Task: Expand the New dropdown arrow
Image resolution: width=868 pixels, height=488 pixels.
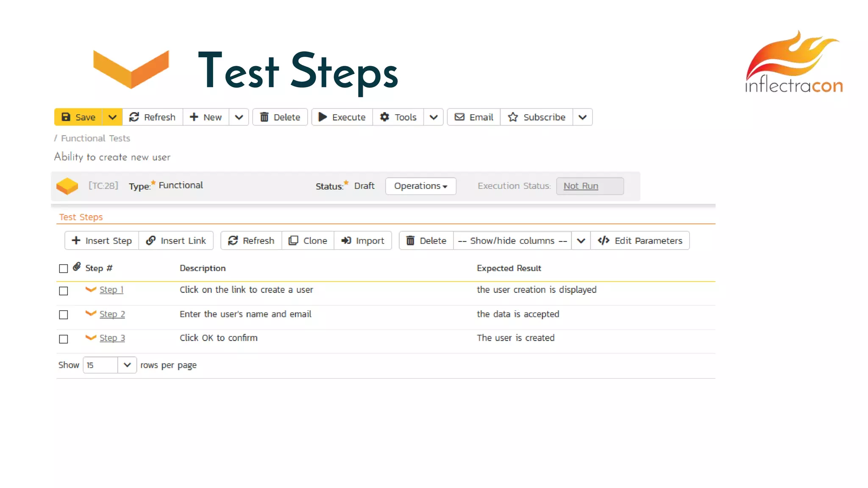Action: (x=239, y=117)
